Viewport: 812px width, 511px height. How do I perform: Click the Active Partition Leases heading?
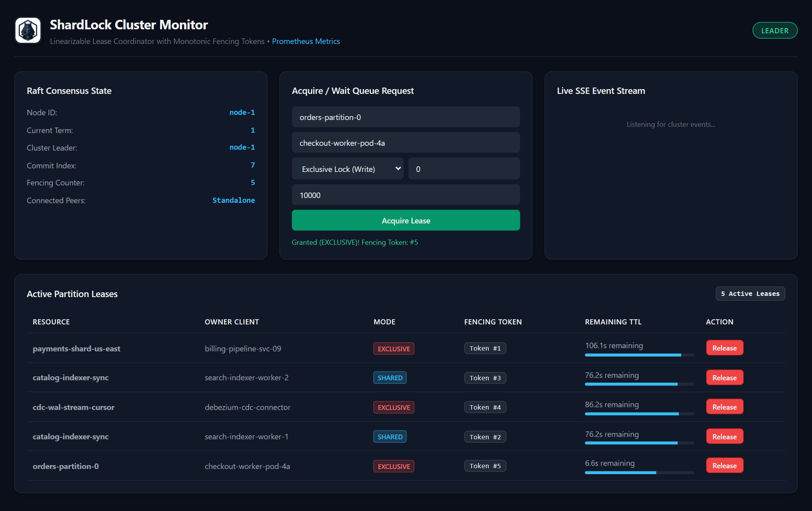(72, 294)
